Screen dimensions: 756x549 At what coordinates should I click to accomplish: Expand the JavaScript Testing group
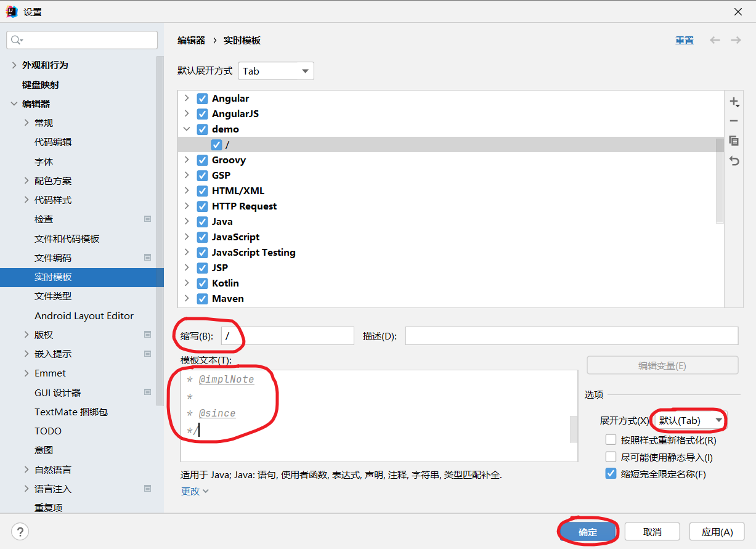click(x=187, y=253)
